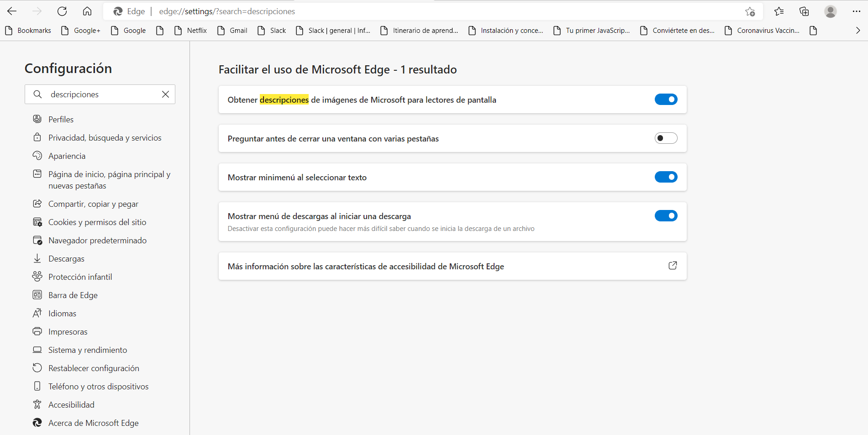
Task: Disable descripciones de imágenes de Microsoft
Action: tap(666, 99)
